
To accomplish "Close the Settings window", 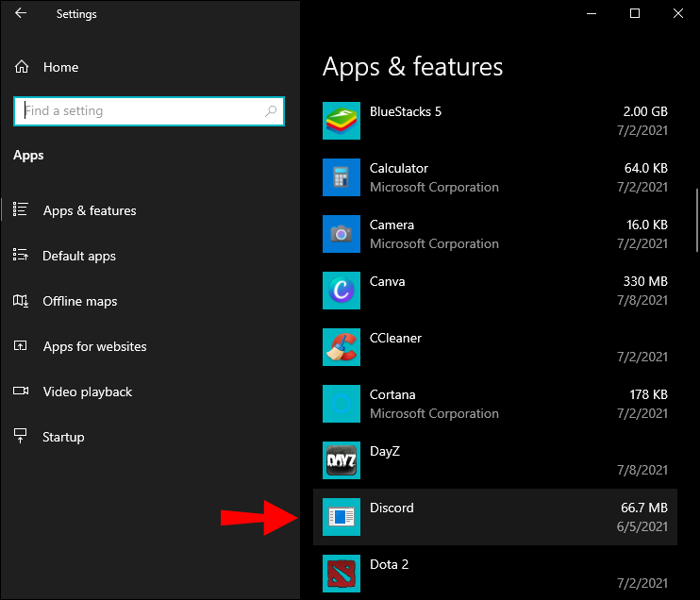I will (x=677, y=13).
